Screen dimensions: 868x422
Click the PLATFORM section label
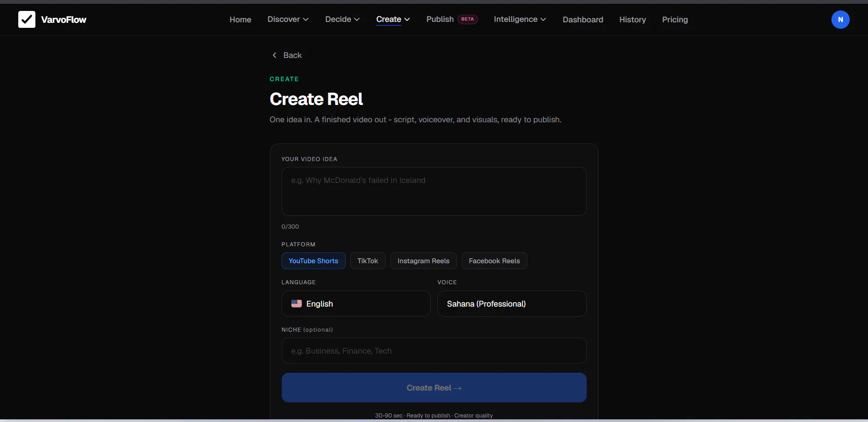tap(298, 245)
